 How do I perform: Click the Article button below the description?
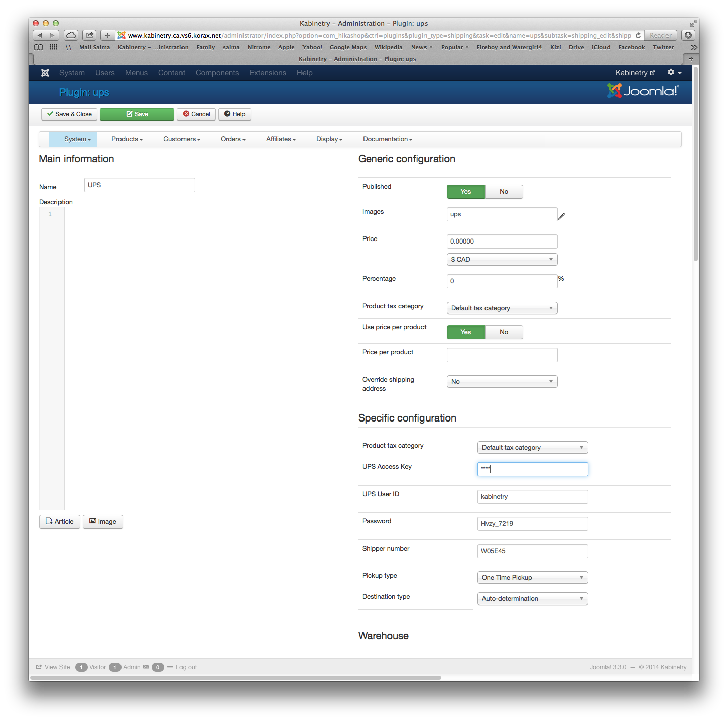(59, 522)
